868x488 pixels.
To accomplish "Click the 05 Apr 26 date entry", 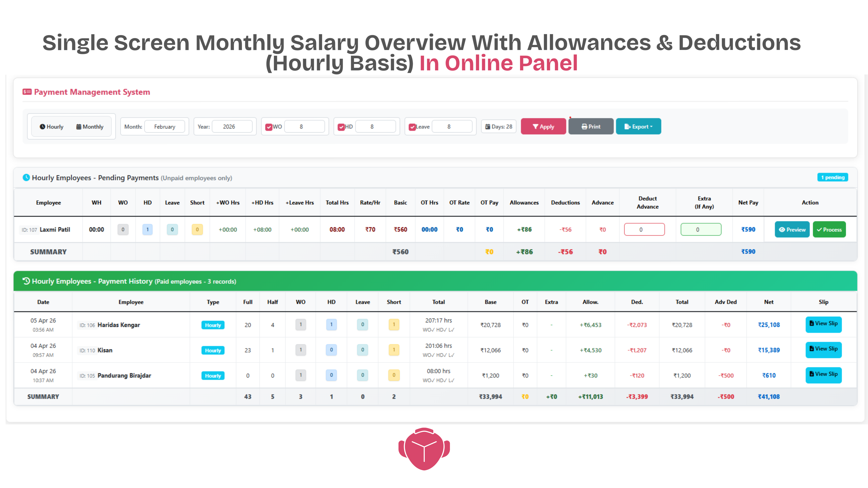I will point(43,320).
